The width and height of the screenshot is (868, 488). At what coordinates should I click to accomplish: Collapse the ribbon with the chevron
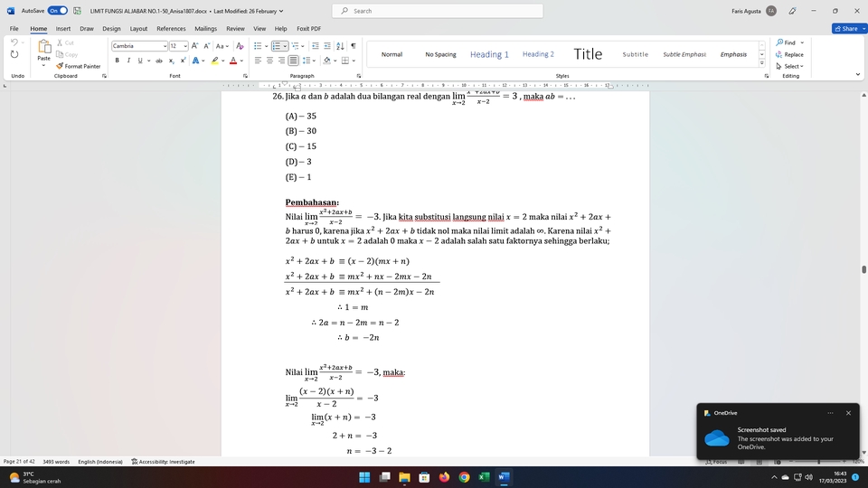pyautogui.click(x=857, y=75)
